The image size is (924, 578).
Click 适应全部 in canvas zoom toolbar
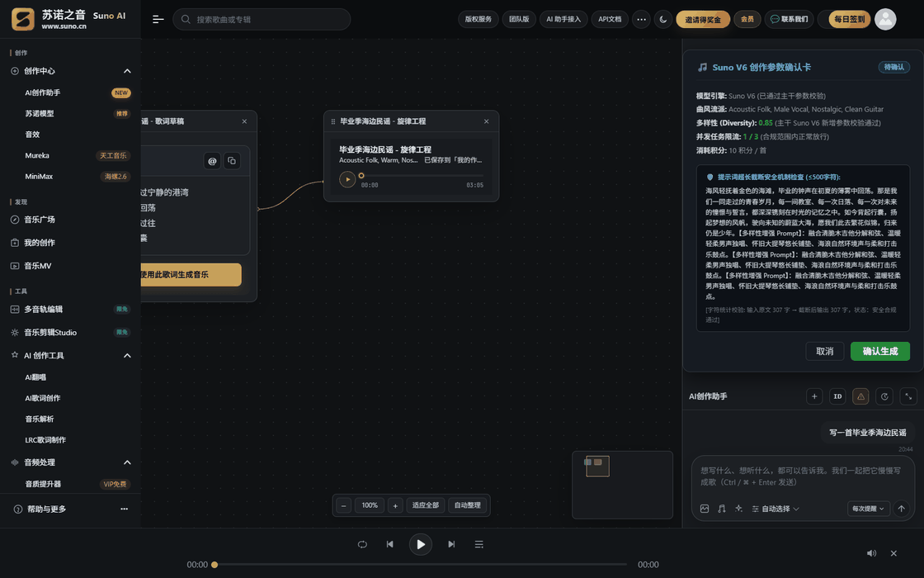pyautogui.click(x=426, y=505)
